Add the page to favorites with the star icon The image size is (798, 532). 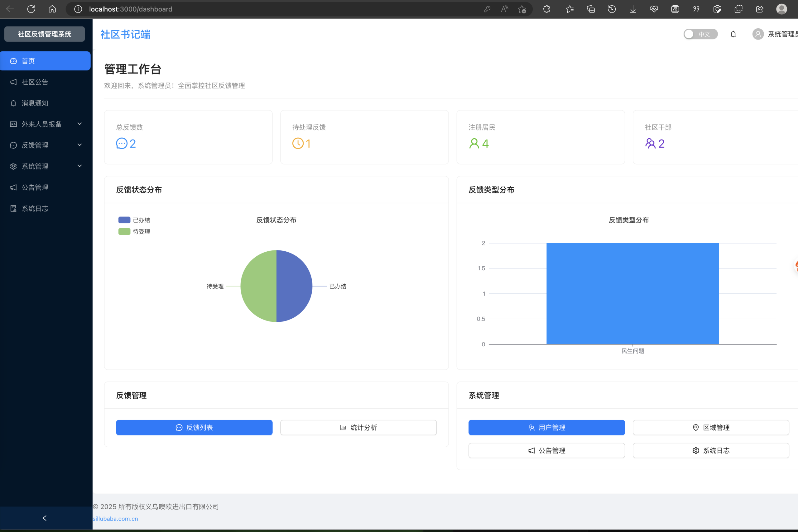[x=522, y=9]
